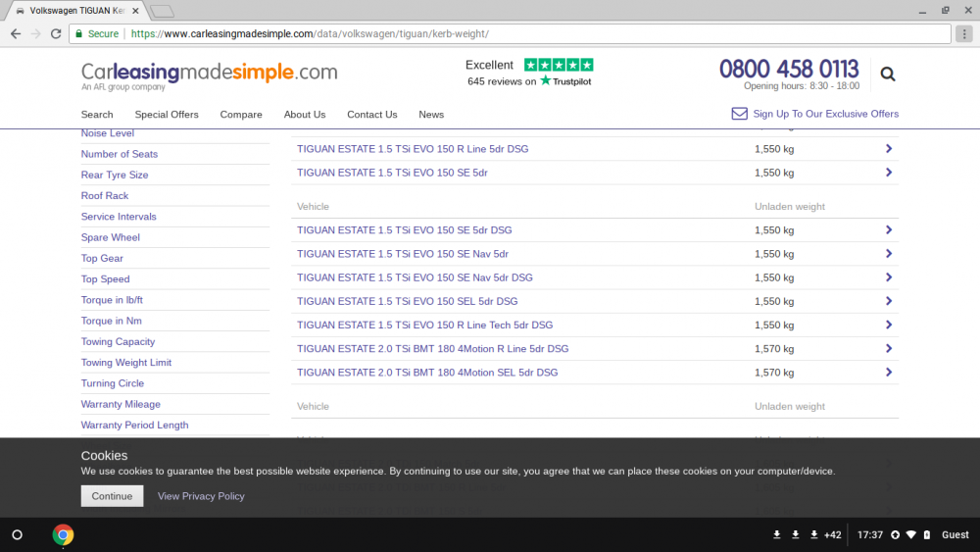980x552 pixels.
Task: Open Top Speed sidebar link
Action: coord(105,278)
